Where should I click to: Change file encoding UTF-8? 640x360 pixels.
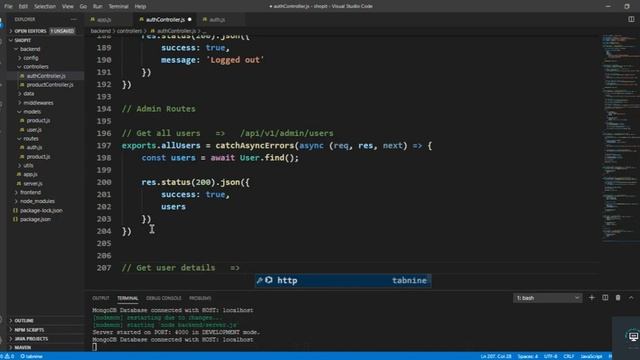pyautogui.click(x=550, y=356)
